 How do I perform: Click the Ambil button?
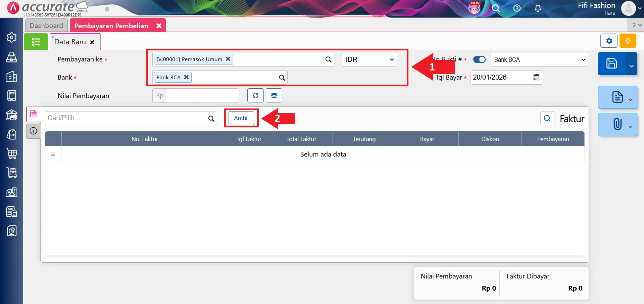(x=241, y=118)
